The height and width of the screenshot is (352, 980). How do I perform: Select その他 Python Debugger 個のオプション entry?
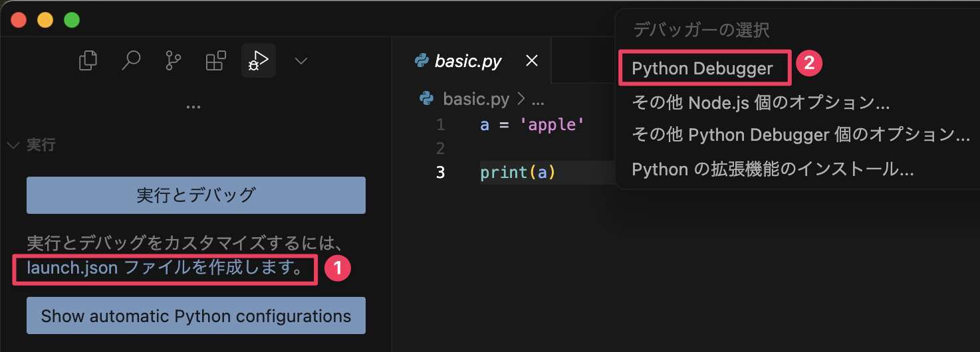tap(800, 135)
